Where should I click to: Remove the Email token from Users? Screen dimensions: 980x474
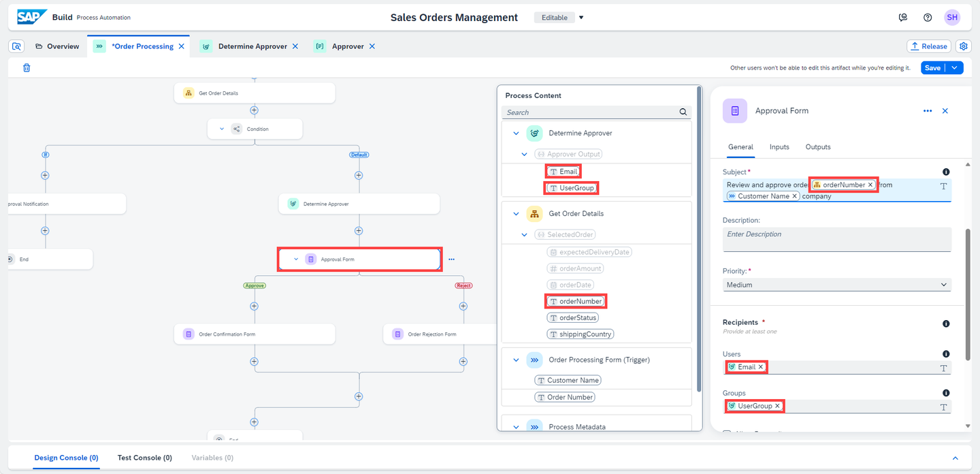pyautogui.click(x=761, y=367)
